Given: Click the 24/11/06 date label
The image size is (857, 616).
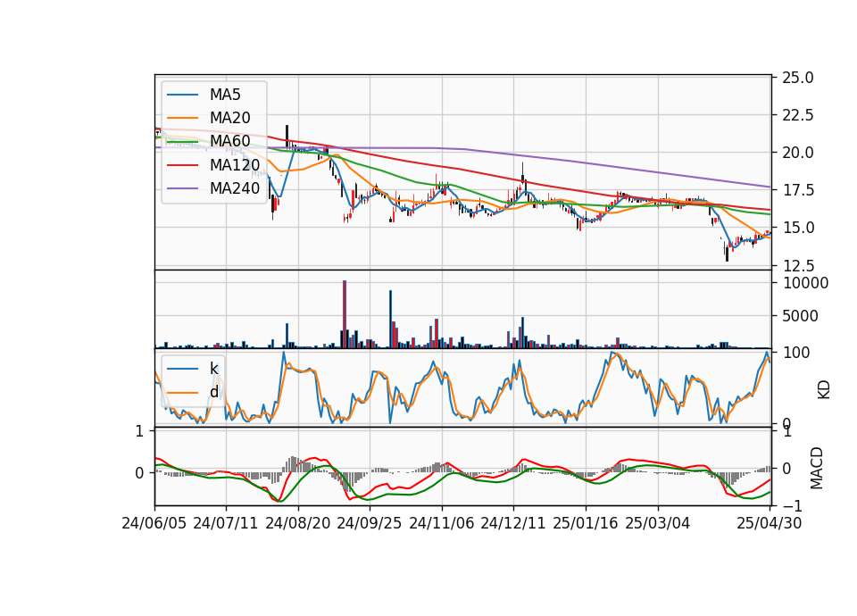Looking at the screenshot, I should pos(442,523).
